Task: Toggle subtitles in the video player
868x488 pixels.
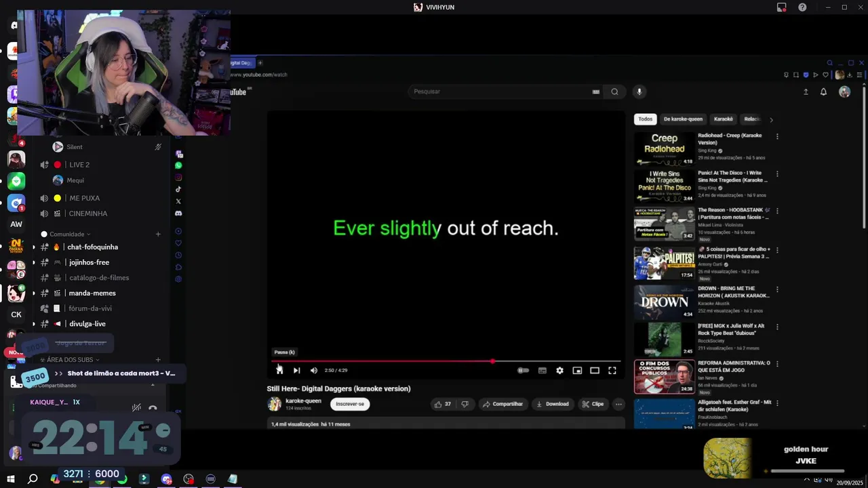Action: 542,370
